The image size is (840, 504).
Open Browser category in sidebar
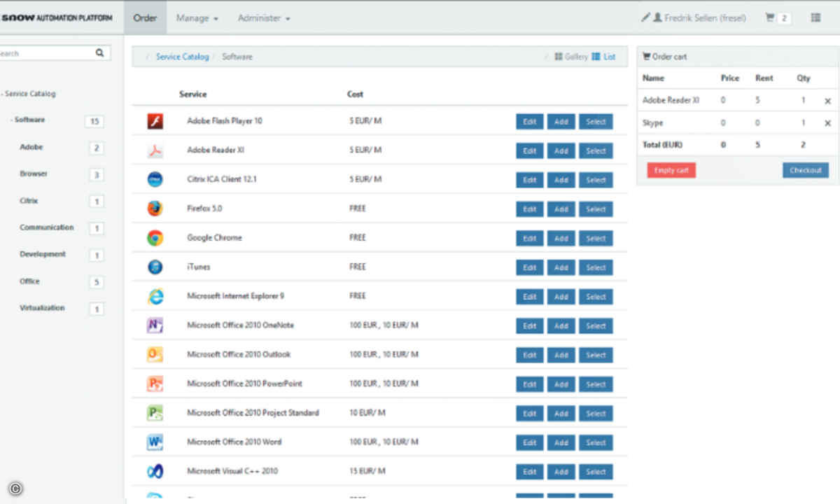(34, 174)
